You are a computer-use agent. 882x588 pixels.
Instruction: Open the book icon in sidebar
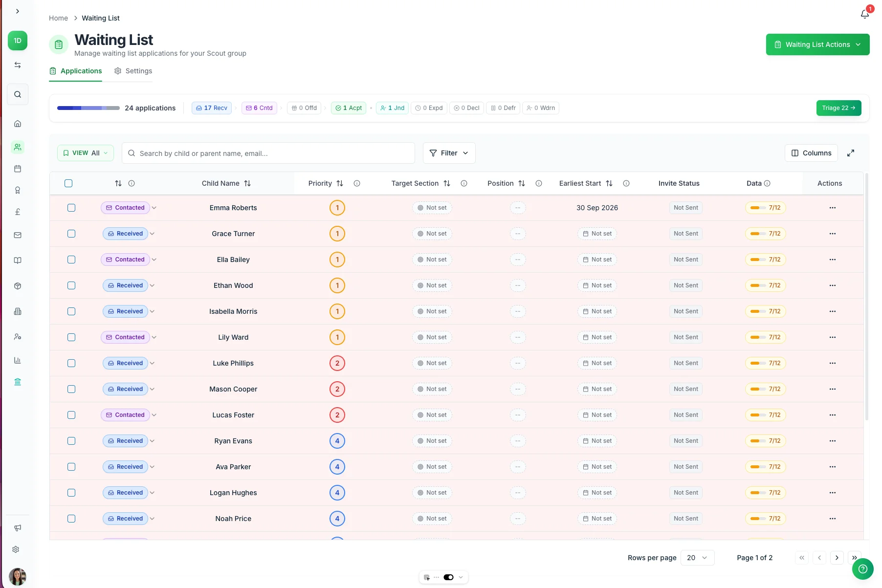pyautogui.click(x=18, y=261)
